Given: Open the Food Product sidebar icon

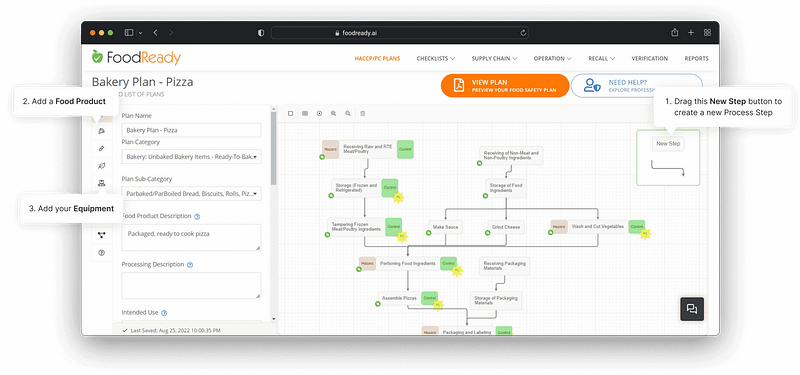Looking at the screenshot, I should pos(101,131).
